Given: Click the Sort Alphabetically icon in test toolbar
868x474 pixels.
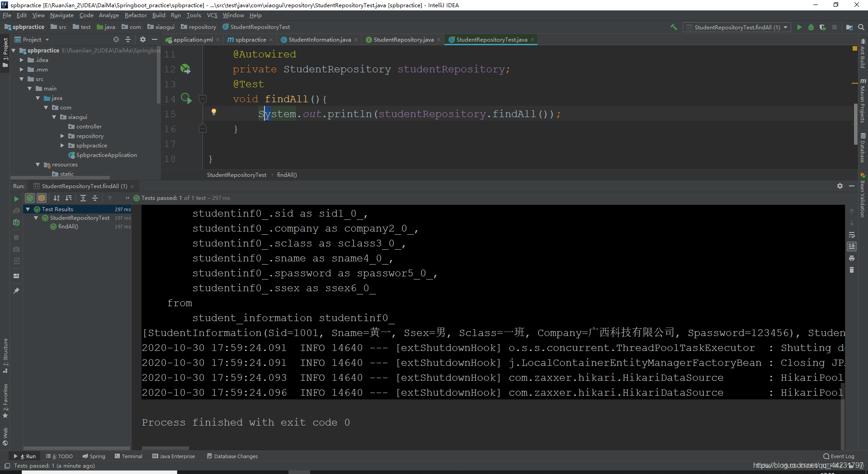Looking at the screenshot, I should pos(57,198).
